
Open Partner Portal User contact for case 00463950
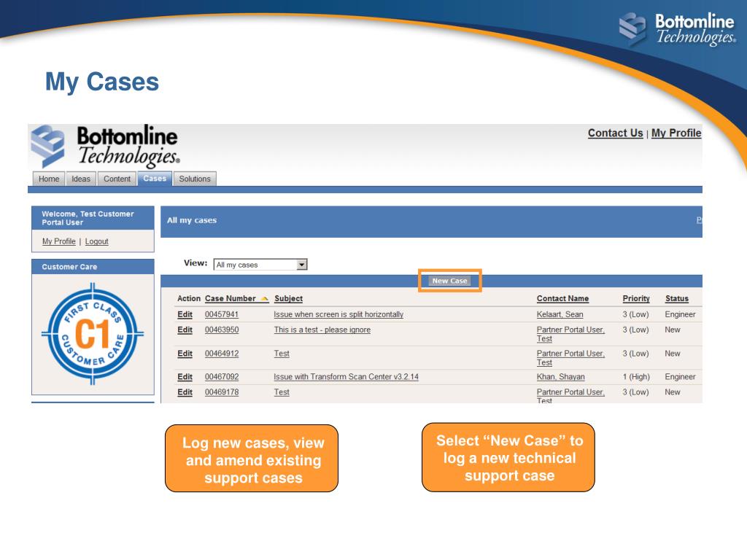570,334
